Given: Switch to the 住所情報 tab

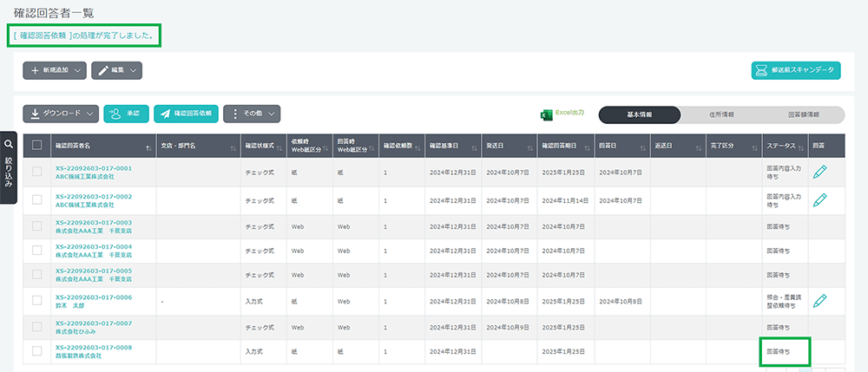Looking at the screenshot, I should coord(721,114).
